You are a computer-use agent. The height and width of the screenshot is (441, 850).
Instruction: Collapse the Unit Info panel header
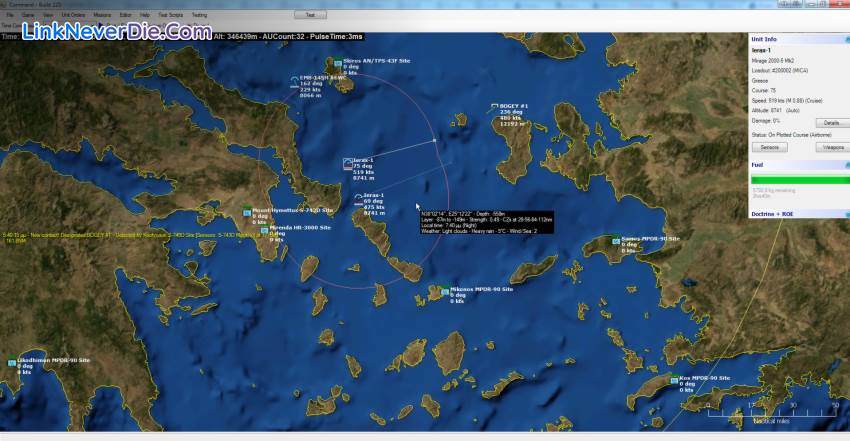(799, 40)
